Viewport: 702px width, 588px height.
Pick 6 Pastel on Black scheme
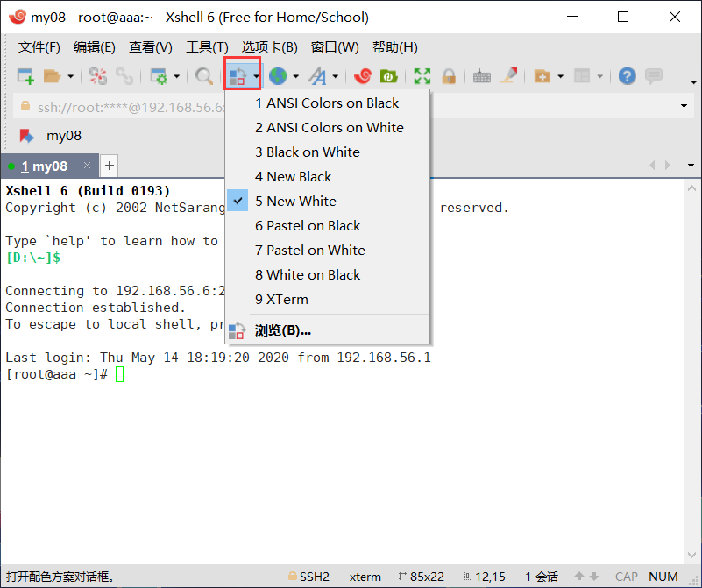click(x=327, y=226)
